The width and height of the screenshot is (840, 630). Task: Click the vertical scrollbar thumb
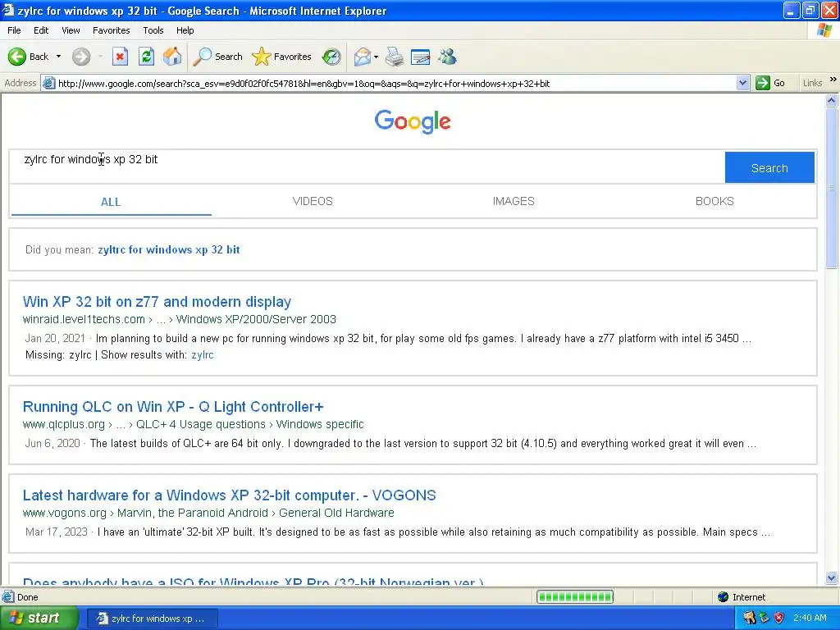[832, 188]
